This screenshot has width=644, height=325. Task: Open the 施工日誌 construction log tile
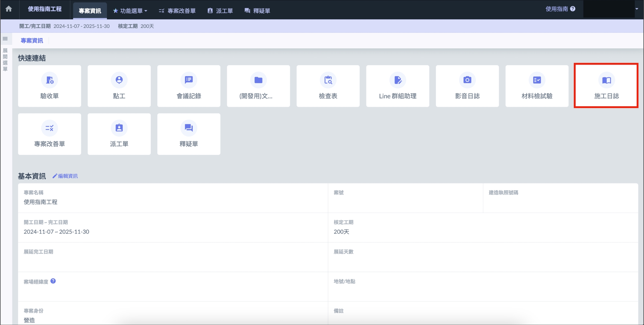tap(606, 86)
